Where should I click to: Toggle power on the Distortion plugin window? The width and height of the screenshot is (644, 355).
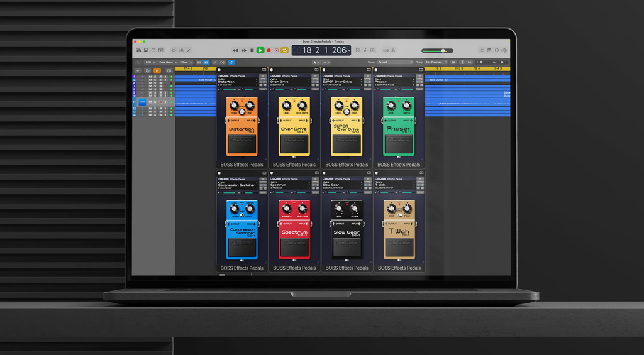(219, 70)
